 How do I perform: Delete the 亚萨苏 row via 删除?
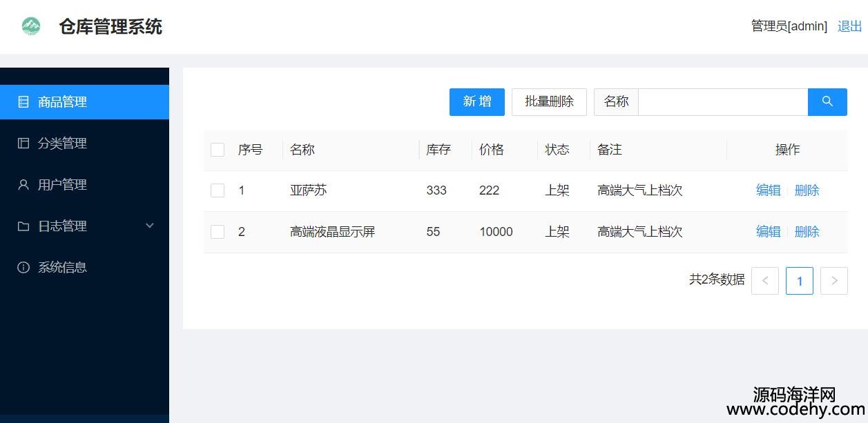807,190
